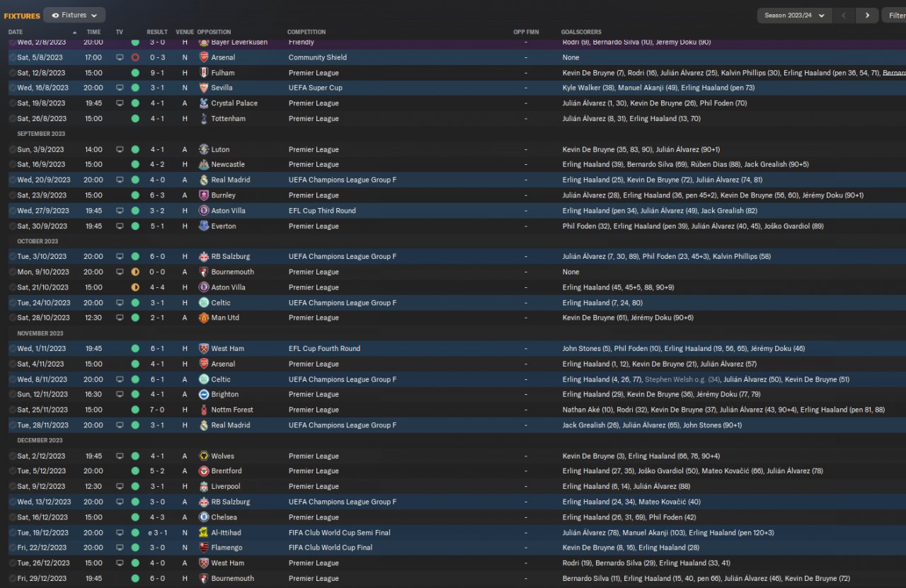Sort fixtures by the Date column
Screen dimensions: 906x588
tap(16, 32)
